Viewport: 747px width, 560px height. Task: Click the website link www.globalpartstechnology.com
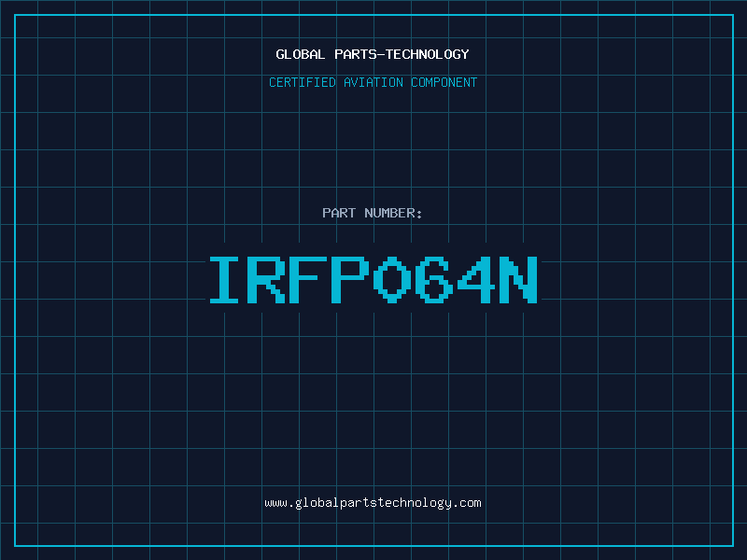pos(373,503)
